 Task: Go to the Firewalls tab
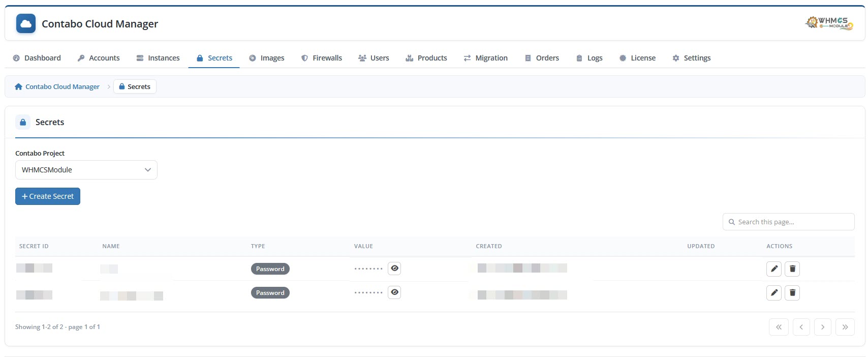point(322,58)
